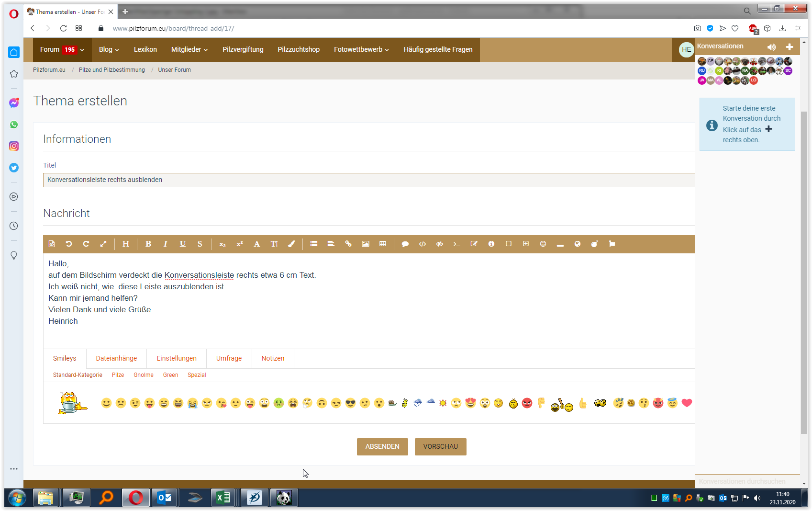Click the VORSCHAU preview button
The width and height of the screenshot is (812, 511).
pos(440,446)
